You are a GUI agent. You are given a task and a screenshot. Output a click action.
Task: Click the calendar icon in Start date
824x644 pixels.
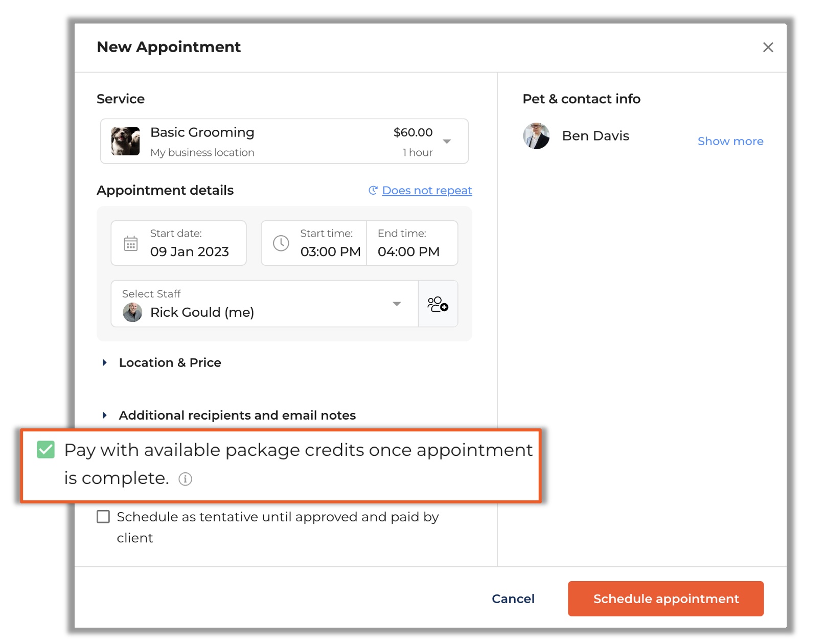(131, 243)
